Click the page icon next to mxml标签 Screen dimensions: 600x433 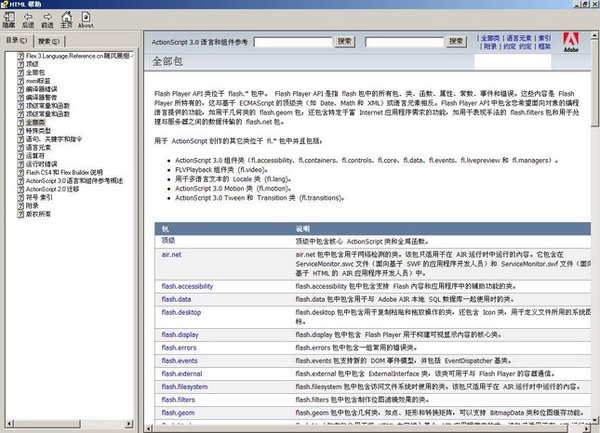click(x=21, y=81)
